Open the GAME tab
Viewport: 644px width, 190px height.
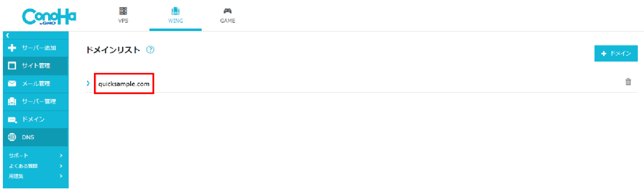click(227, 15)
